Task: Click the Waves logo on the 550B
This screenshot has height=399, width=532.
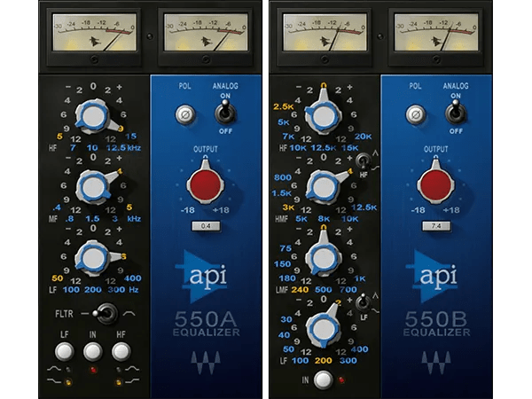Action: (436, 362)
